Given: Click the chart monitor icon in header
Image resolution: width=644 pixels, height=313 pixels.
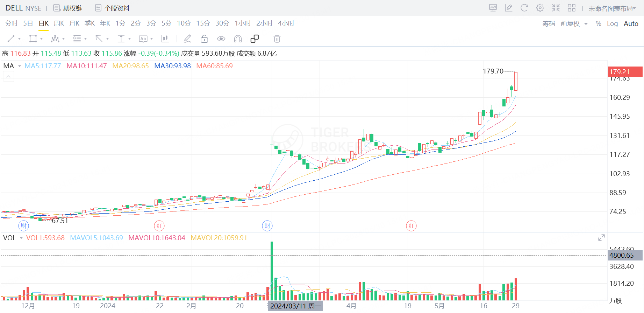Looking at the screenshot, I should [x=493, y=8].
